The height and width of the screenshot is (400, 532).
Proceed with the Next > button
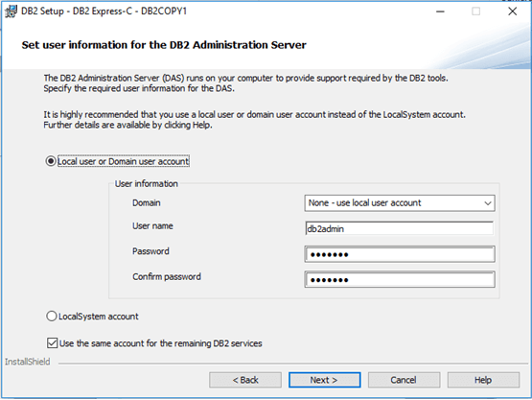click(324, 380)
